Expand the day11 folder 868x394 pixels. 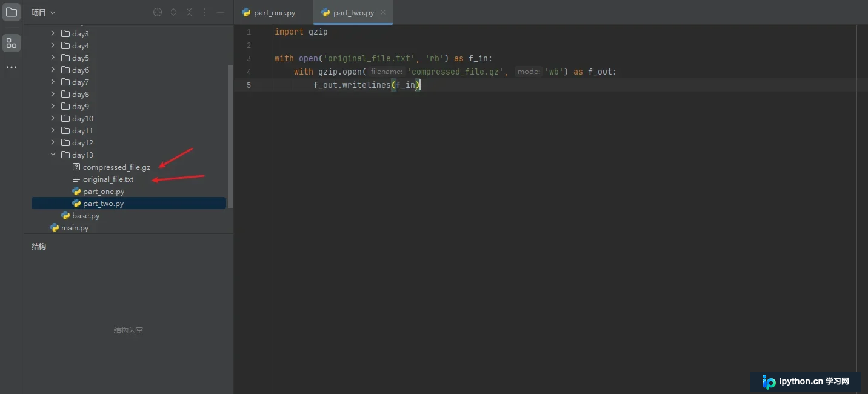point(53,131)
